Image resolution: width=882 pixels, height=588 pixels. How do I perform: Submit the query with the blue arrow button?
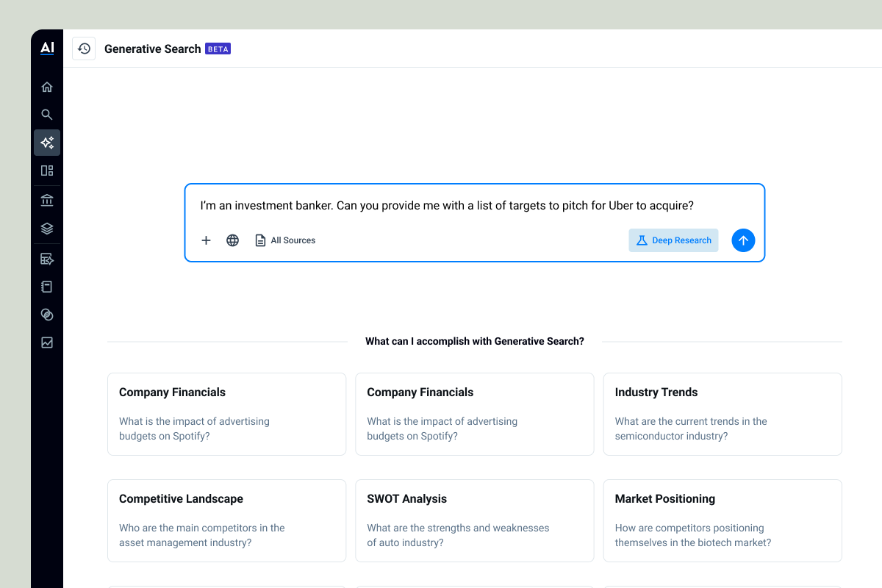click(x=743, y=240)
